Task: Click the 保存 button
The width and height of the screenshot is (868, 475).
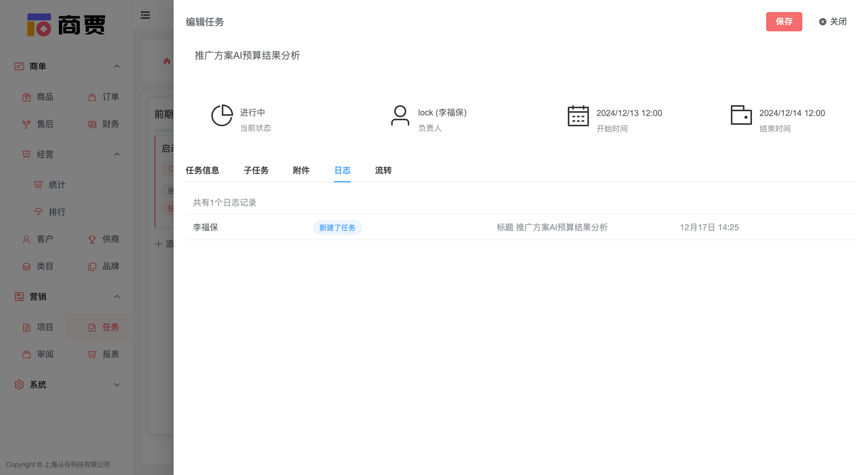Action: pyautogui.click(x=784, y=22)
